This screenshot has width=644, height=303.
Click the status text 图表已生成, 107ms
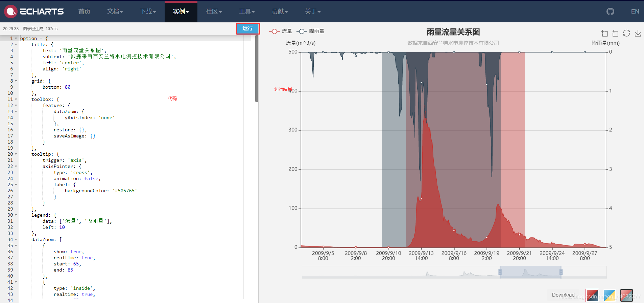pos(40,29)
